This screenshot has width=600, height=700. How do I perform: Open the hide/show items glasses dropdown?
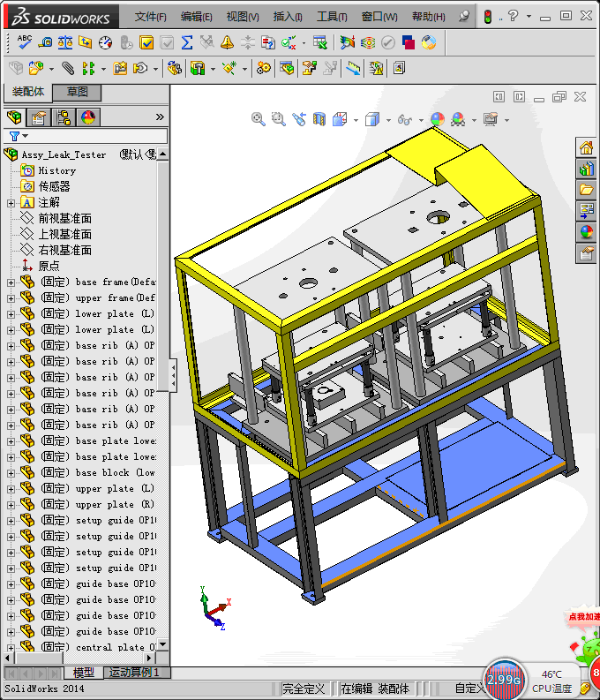(421, 120)
